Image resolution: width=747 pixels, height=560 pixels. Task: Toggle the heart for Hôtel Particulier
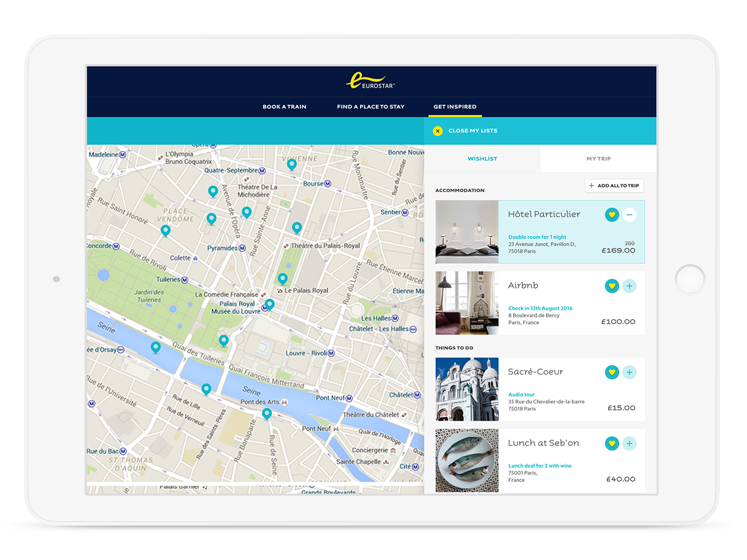click(x=612, y=215)
